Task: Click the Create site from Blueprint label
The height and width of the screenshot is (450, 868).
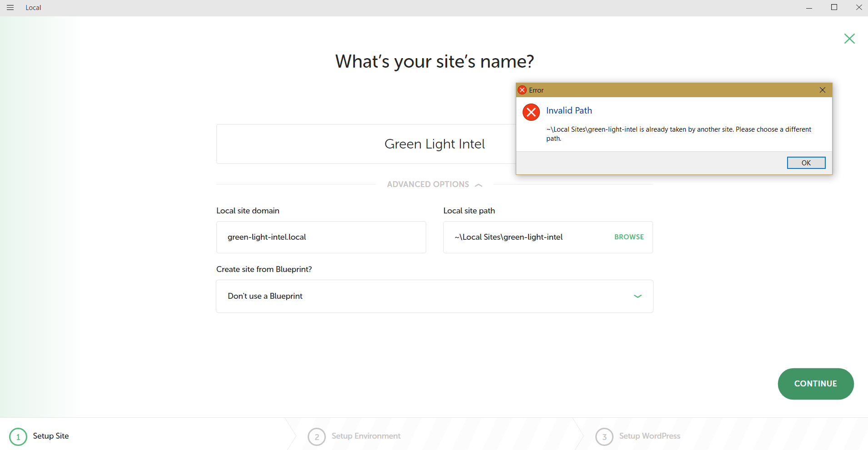Action: (x=264, y=269)
